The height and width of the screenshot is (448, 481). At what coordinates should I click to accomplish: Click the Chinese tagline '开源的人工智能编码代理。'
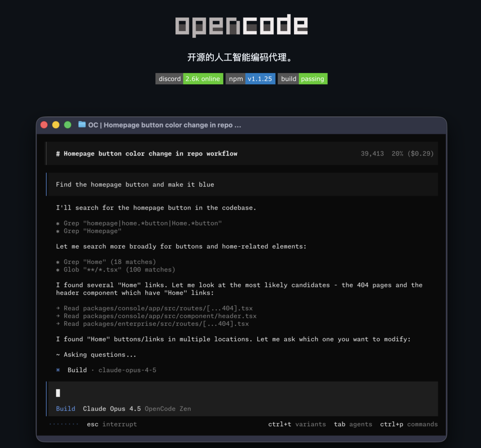[240, 57]
